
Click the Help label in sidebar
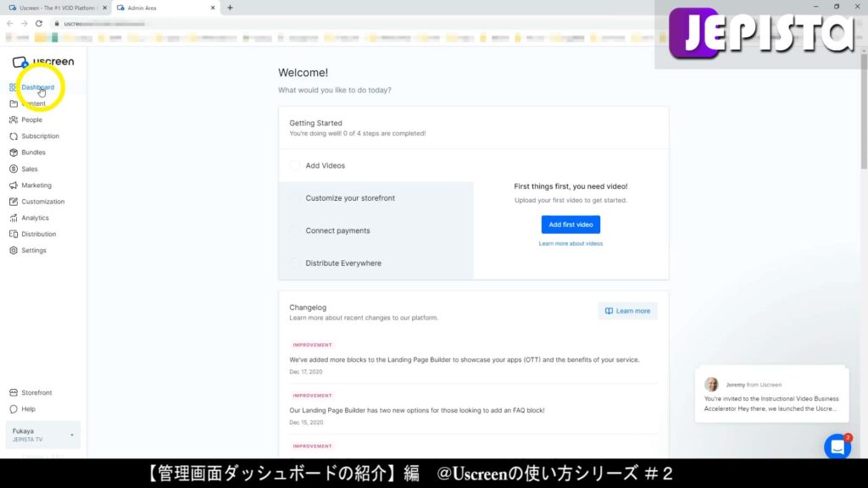coord(28,409)
